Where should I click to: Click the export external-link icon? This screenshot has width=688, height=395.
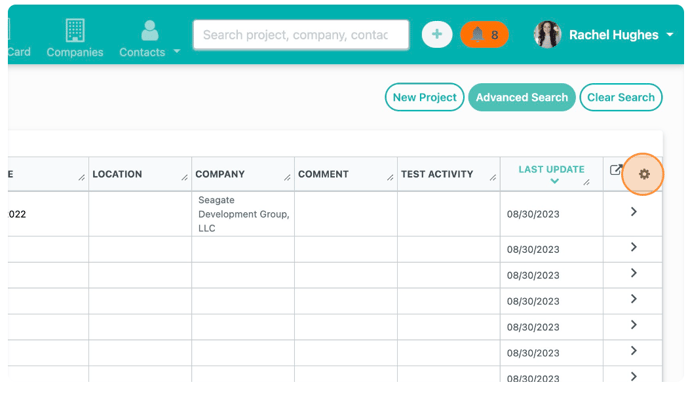coord(616,169)
